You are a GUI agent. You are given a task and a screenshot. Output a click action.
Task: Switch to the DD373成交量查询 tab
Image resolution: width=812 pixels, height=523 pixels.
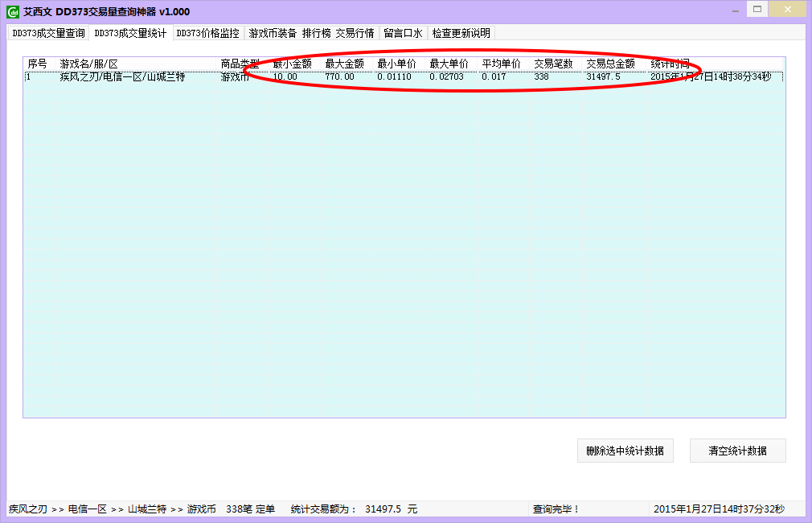(47, 34)
